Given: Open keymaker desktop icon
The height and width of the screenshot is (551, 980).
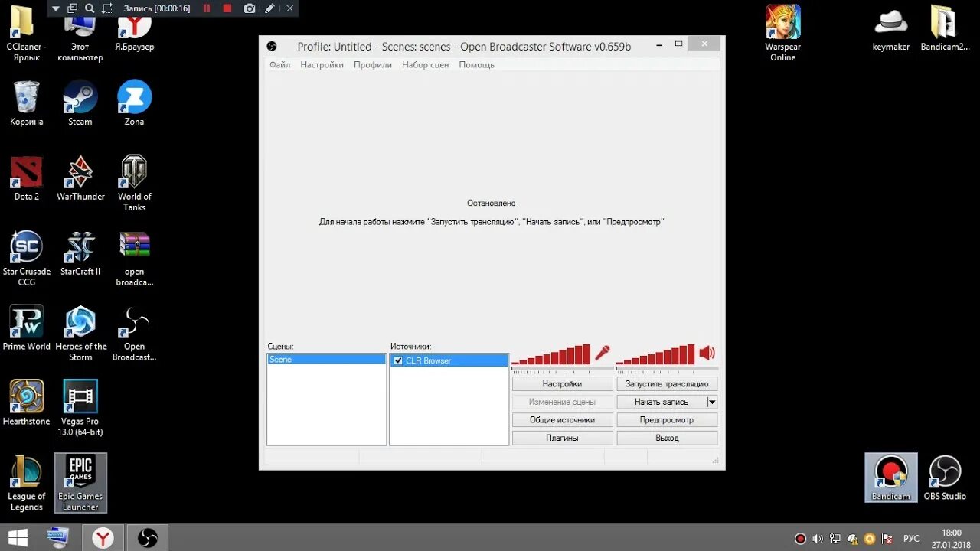Looking at the screenshot, I should point(891,28).
